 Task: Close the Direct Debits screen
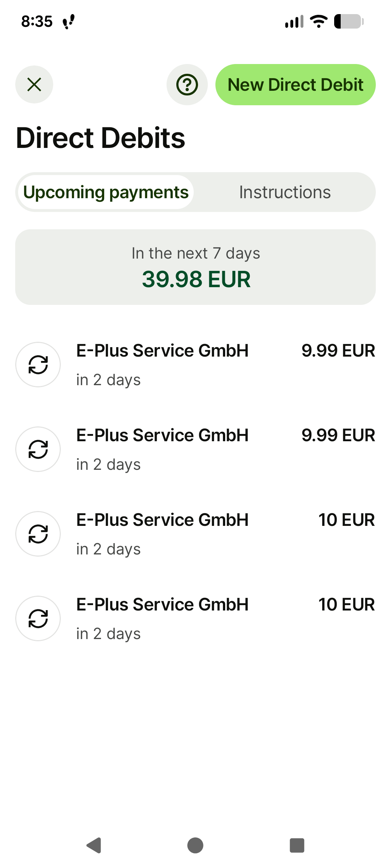click(34, 85)
